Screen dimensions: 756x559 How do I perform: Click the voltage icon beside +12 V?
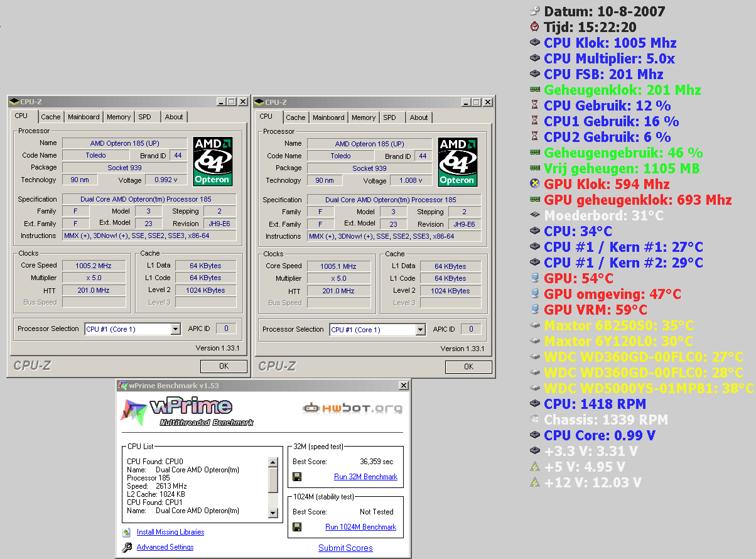tap(535, 482)
